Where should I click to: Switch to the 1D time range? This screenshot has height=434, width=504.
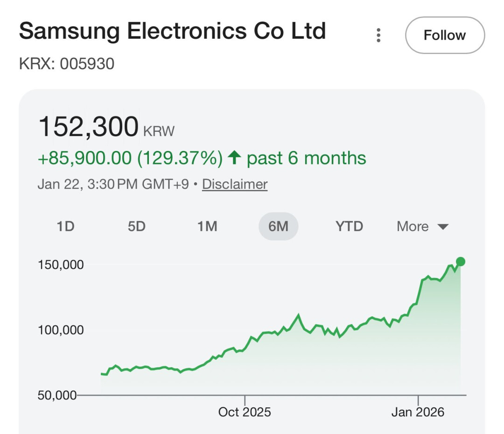coord(66,227)
